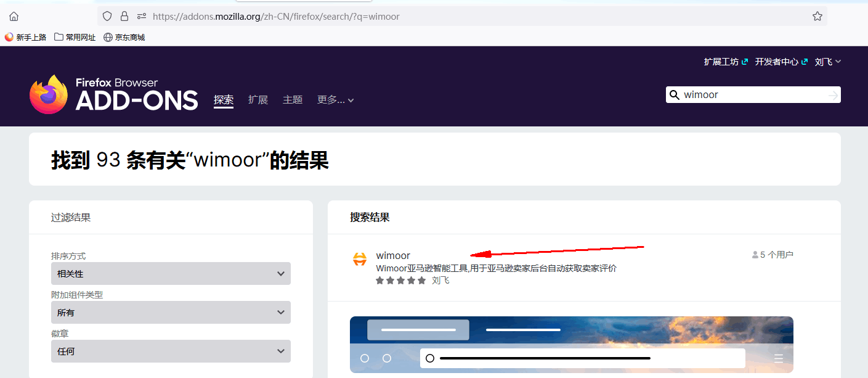868x378 pixels.
Task: Click the URL address bar
Action: (462, 17)
